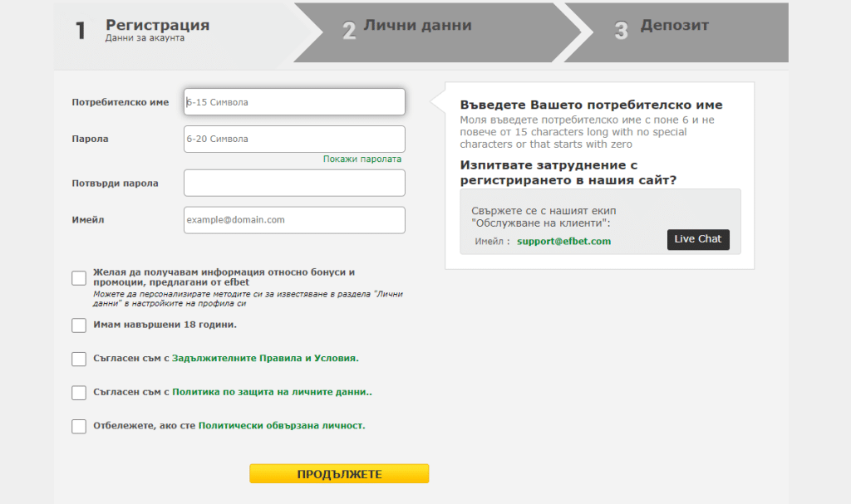Open the Политически обвързана личност link

pyautogui.click(x=281, y=425)
